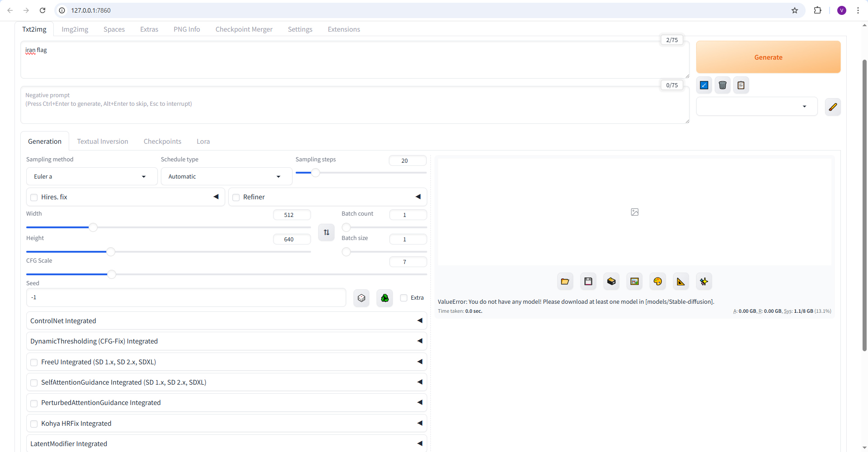The height and width of the screenshot is (452, 868).
Task: Open the Settings tab
Action: tap(300, 29)
